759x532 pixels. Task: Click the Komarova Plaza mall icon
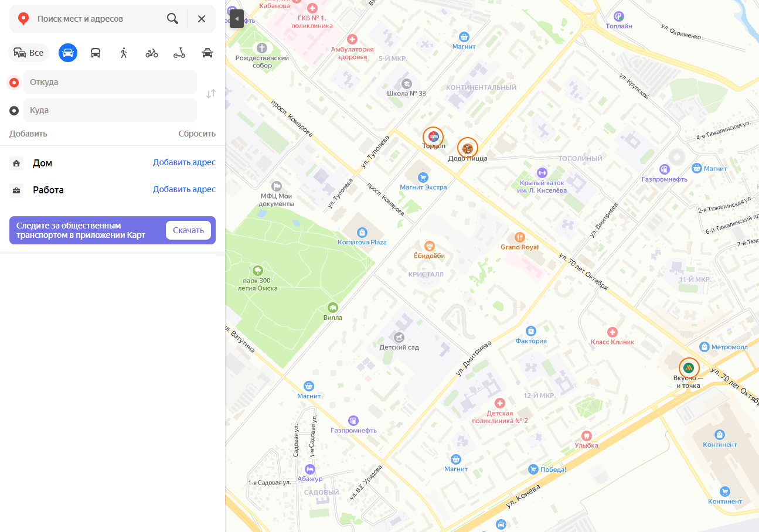362,232
